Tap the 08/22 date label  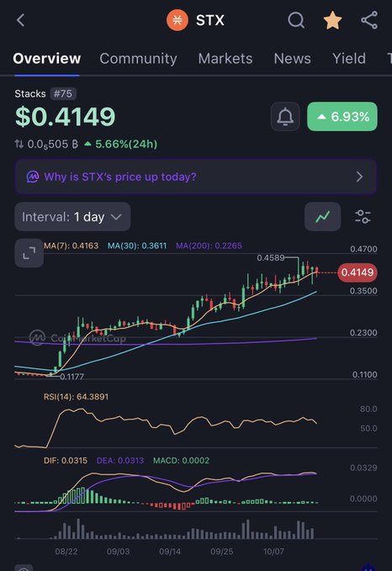(x=66, y=552)
